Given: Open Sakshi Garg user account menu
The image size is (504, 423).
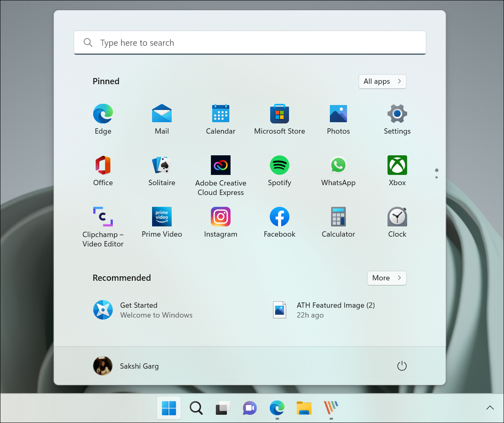Looking at the screenshot, I should (x=126, y=366).
